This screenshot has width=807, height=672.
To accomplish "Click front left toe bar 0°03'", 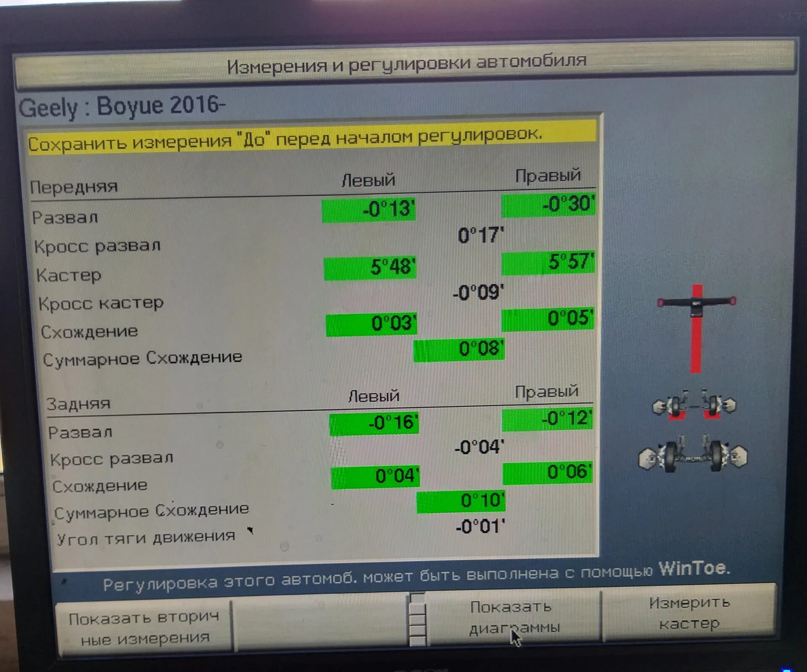I will 372,325.
